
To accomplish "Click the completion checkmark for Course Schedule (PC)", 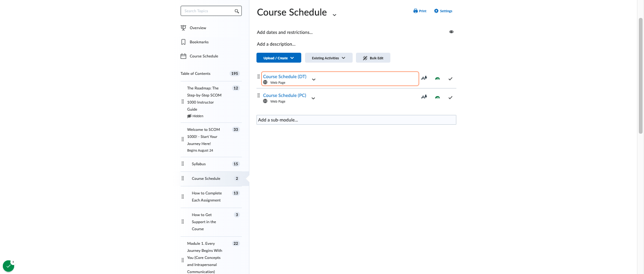I will pos(450,97).
